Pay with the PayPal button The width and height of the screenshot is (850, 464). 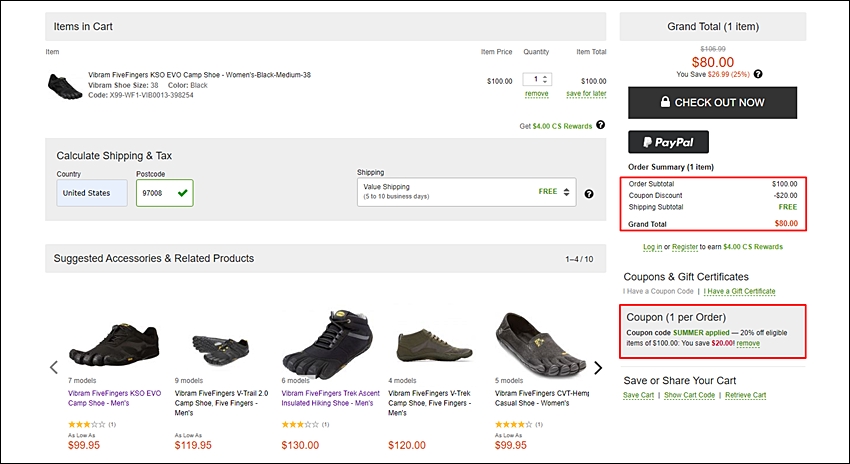[x=668, y=142]
